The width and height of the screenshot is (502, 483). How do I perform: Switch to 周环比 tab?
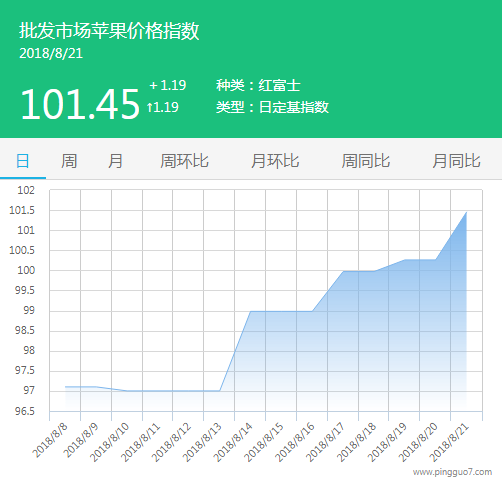[184, 161]
